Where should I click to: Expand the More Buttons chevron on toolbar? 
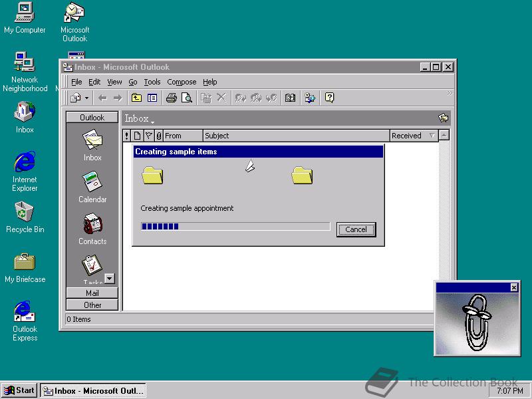coord(450,93)
